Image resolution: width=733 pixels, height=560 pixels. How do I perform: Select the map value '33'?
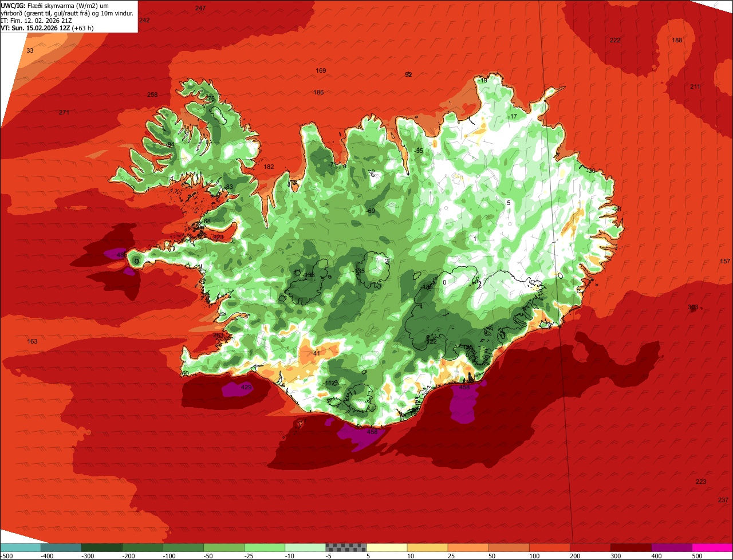(x=30, y=51)
